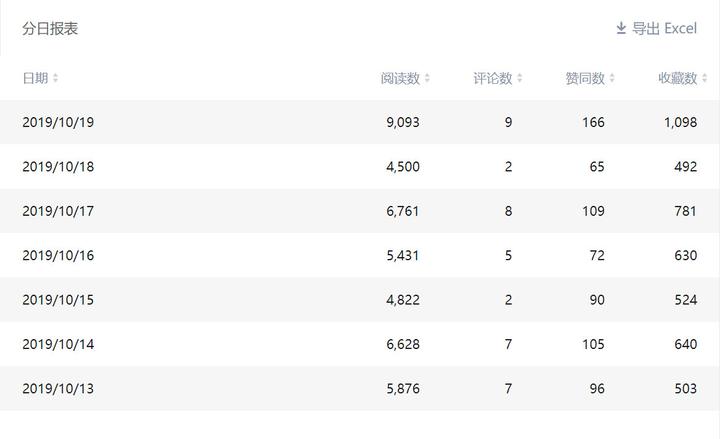Sort by the 评论数 column arrows
Viewport: 720px width, 439px height.
pyautogui.click(x=520, y=78)
